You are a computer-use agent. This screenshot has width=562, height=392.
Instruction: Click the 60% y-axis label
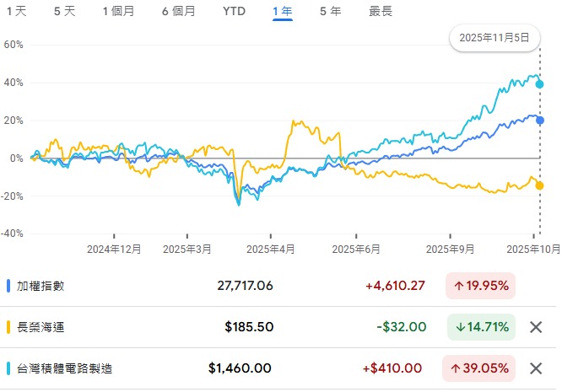pyautogui.click(x=14, y=45)
